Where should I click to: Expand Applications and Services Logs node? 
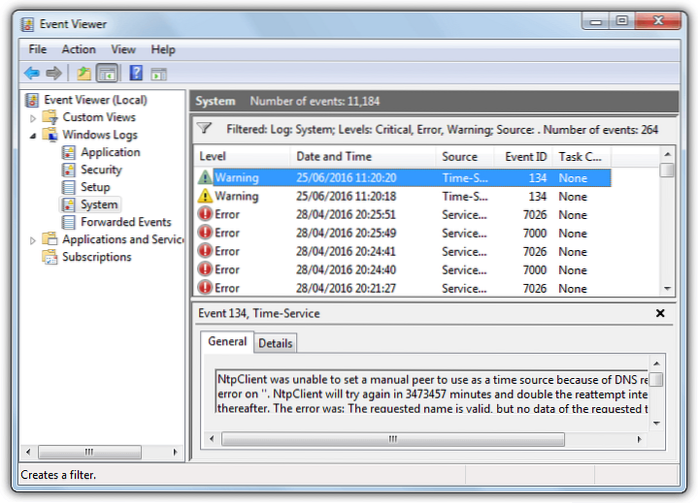pos(33,240)
